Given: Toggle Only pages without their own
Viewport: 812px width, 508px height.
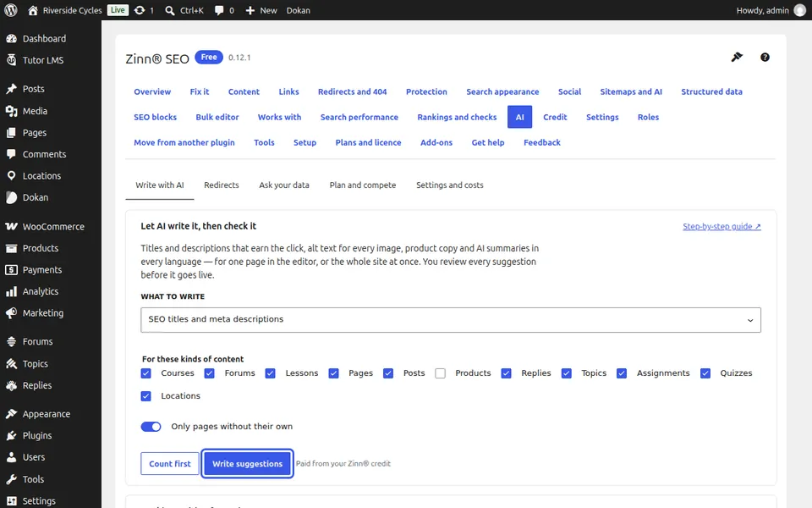Looking at the screenshot, I should tap(151, 427).
